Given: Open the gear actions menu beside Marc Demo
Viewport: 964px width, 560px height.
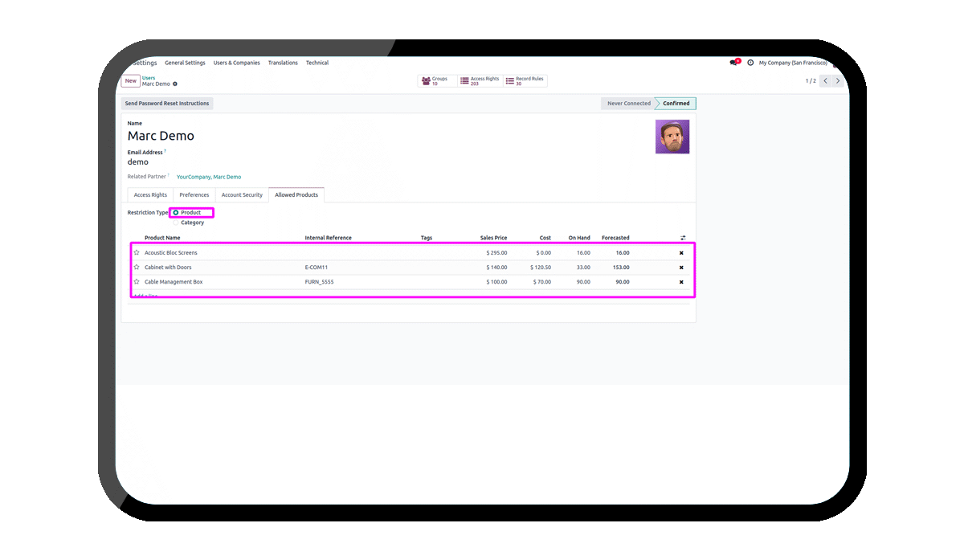Looking at the screenshot, I should coord(175,84).
